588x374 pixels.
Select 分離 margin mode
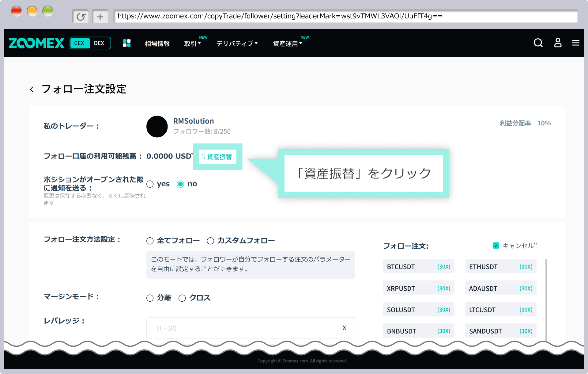[150, 298]
